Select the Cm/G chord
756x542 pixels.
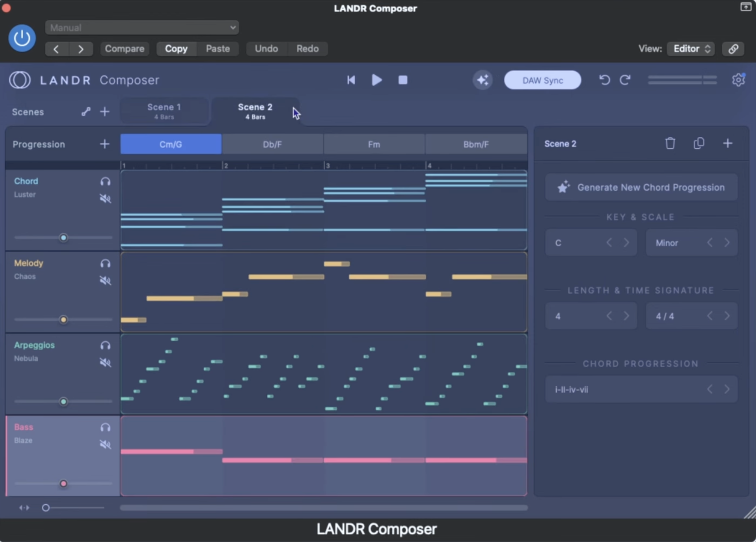click(171, 144)
